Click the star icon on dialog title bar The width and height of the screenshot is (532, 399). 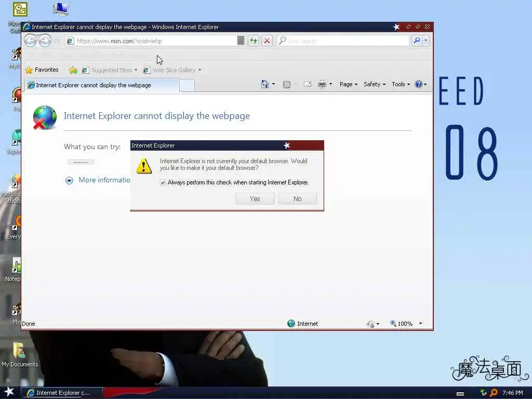[x=287, y=145]
